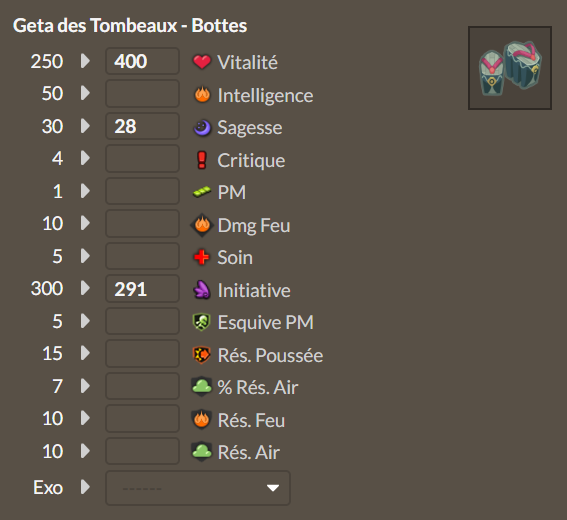Select the Rés. Feu input field
This screenshot has width=567, height=520.
click(x=142, y=419)
